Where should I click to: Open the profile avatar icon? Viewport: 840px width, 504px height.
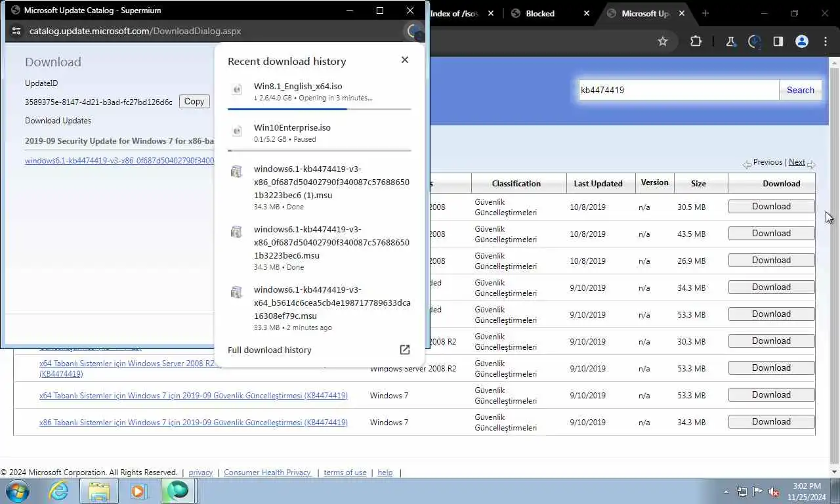coord(801,41)
